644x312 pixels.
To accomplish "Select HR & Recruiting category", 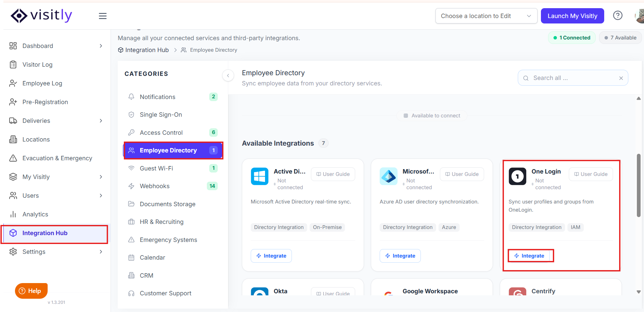I will coord(173,222).
